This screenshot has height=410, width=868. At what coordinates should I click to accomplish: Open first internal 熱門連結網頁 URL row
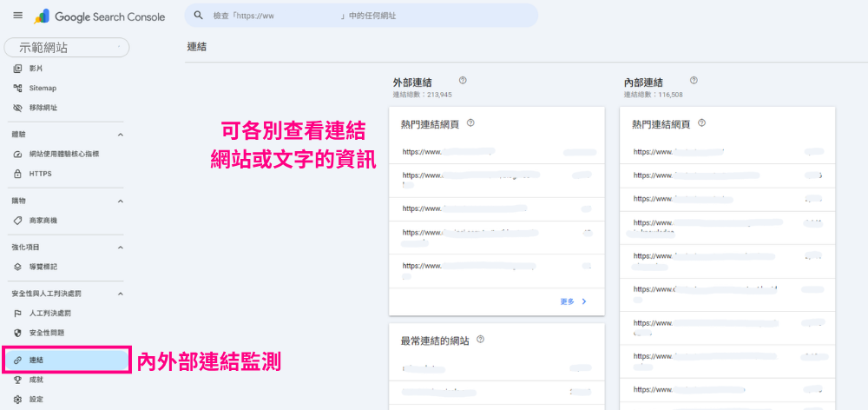(x=727, y=151)
